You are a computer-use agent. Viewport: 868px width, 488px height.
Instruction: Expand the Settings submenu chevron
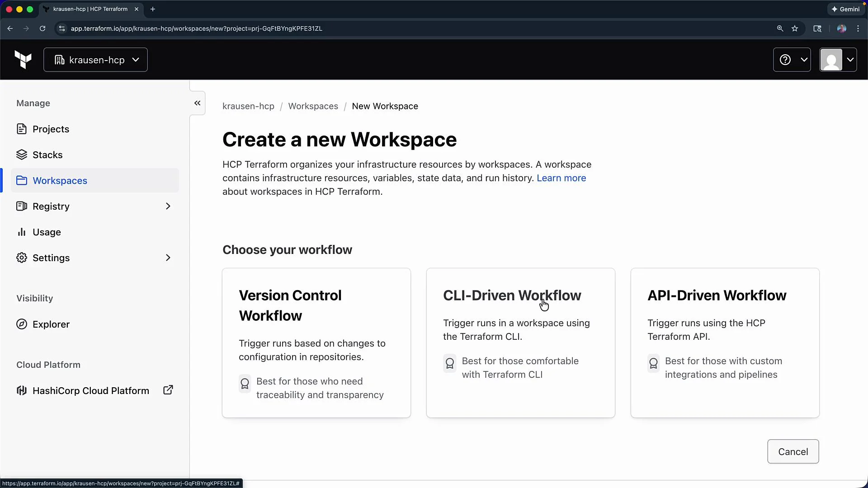coord(168,258)
